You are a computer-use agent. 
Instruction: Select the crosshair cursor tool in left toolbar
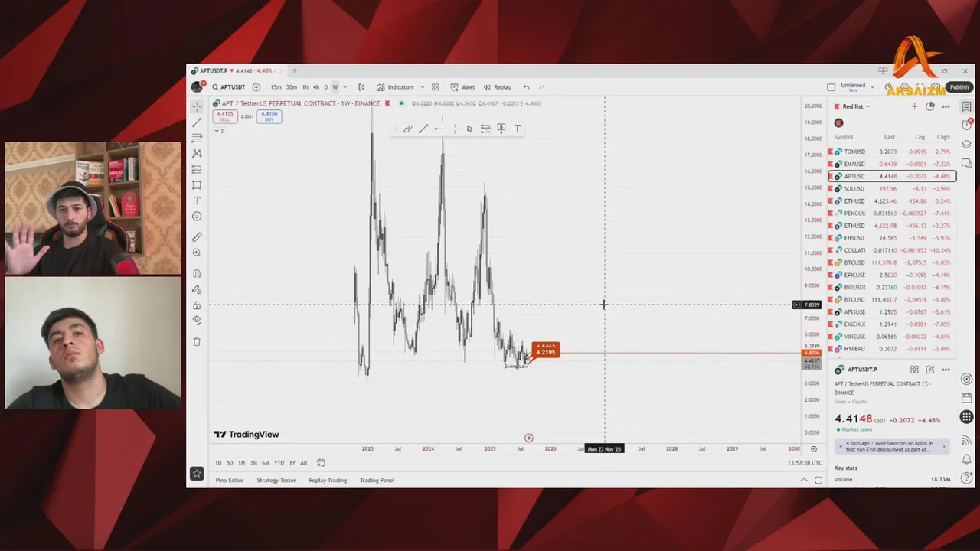(197, 106)
